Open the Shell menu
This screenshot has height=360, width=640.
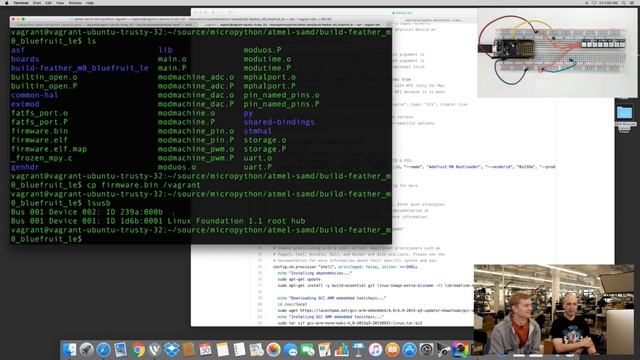(37, 3)
